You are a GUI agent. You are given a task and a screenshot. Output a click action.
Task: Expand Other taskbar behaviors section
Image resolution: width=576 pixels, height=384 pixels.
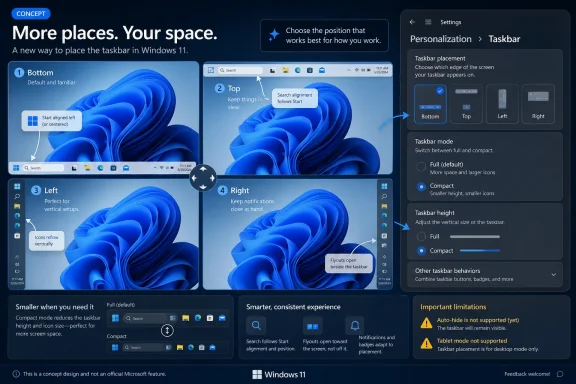click(485, 274)
